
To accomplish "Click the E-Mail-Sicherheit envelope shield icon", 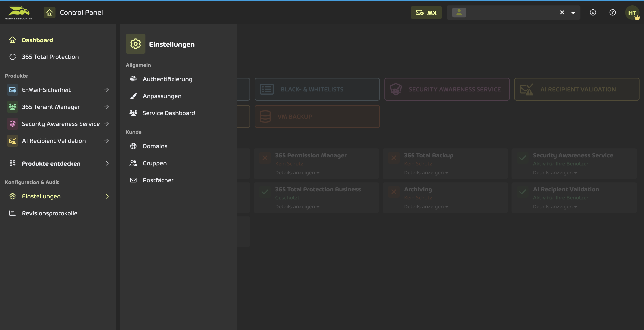I will pyautogui.click(x=13, y=90).
